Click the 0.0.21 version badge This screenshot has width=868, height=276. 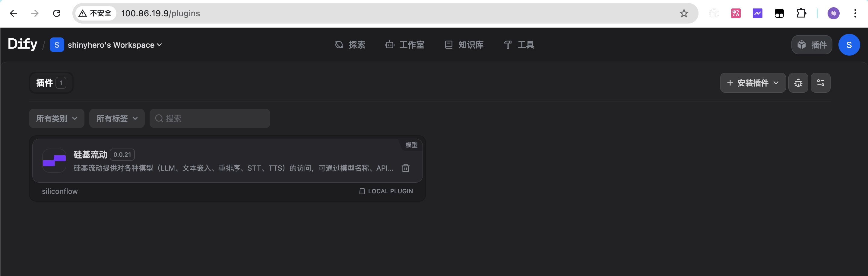[x=122, y=154]
